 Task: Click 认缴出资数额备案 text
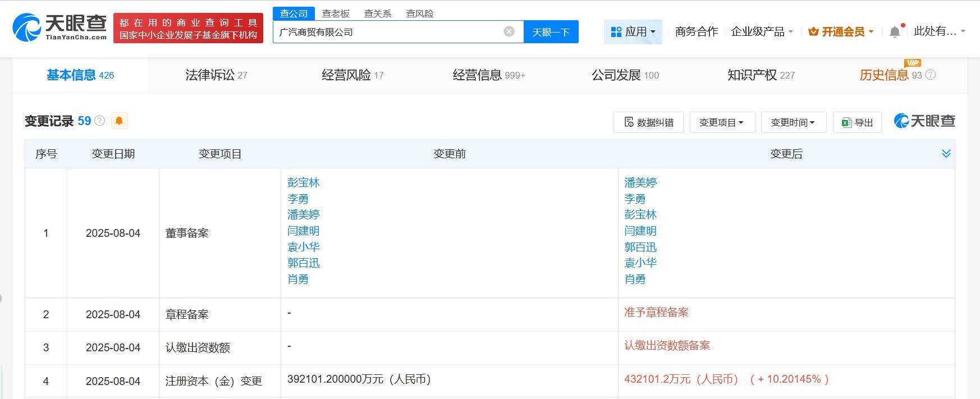pyautogui.click(x=667, y=346)
